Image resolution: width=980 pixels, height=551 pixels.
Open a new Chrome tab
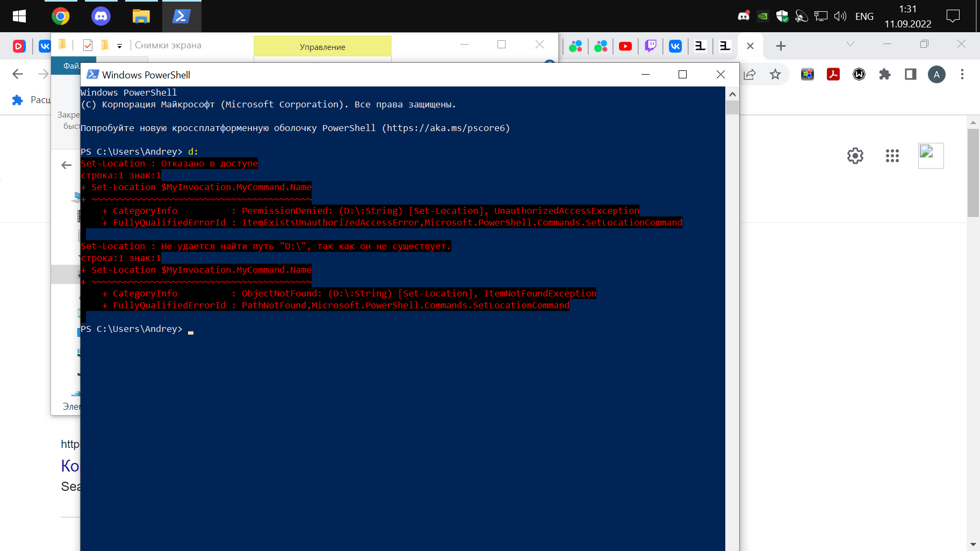click(x=781, y=46)
